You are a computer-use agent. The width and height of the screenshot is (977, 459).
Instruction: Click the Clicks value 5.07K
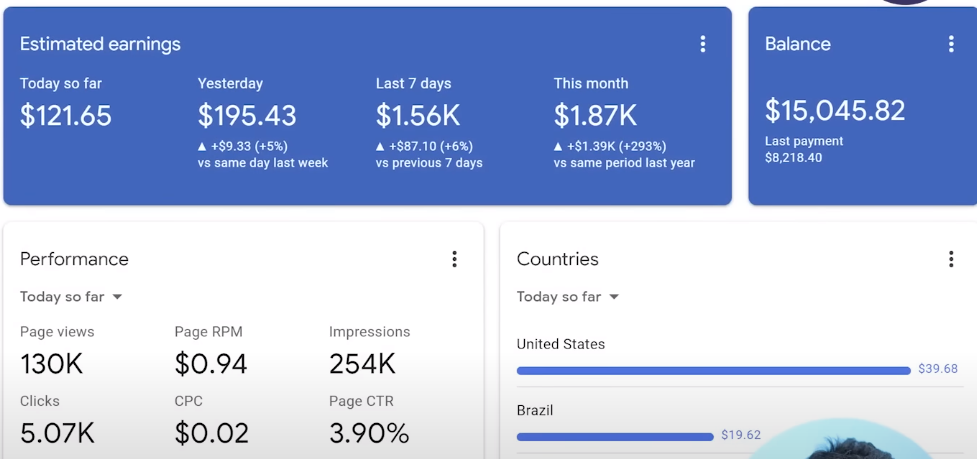(57, 433)
